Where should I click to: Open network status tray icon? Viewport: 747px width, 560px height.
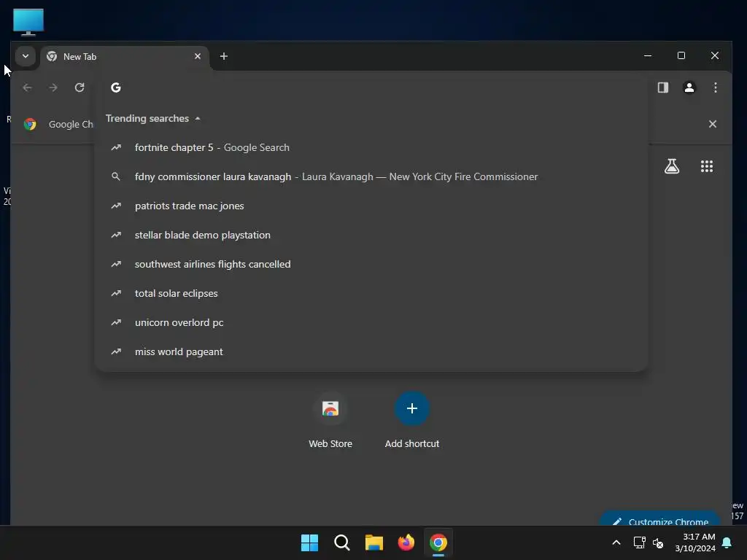click(x=639, y=542)
